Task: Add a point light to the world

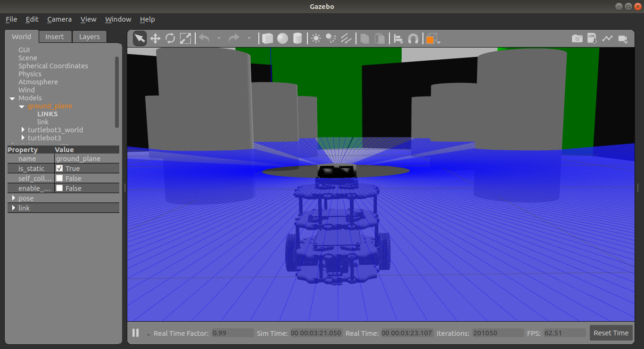Action: tap(316, 38)
